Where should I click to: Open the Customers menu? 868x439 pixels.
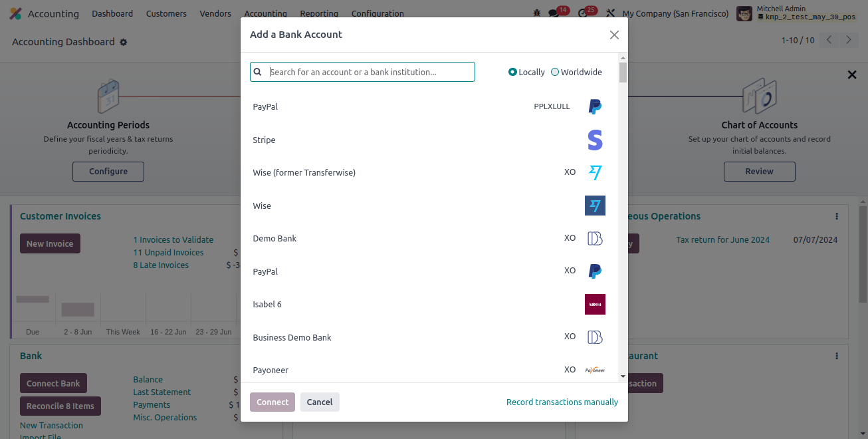pyautogui.click(x=166, y=13)
